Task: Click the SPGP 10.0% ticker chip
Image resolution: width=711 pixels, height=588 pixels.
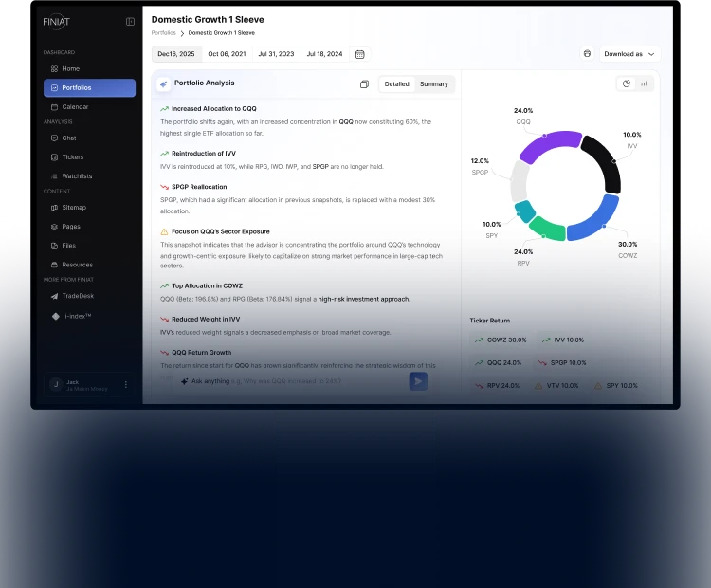Action: coord(562,363)
